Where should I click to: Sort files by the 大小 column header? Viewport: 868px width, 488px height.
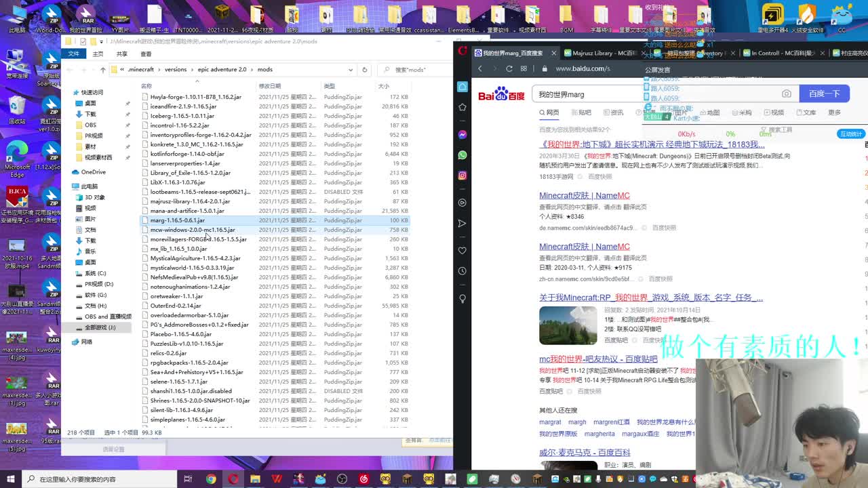pyautogui.click(x=384, y=86)
